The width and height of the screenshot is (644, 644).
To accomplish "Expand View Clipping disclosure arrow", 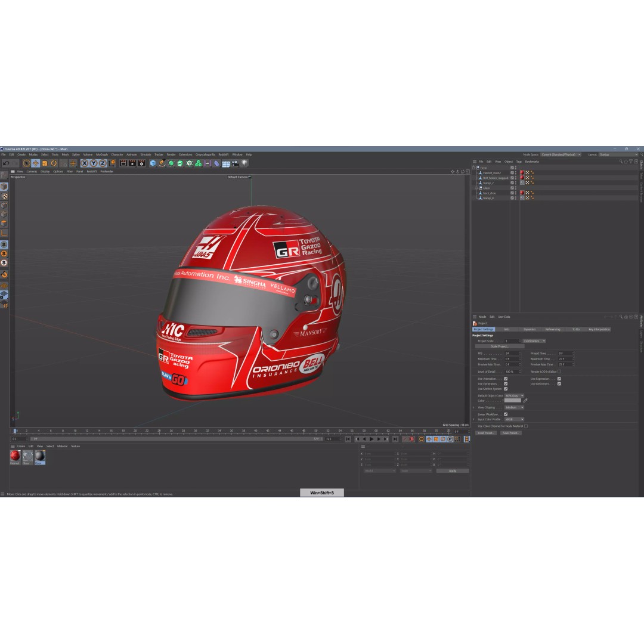I will click(x=473, y=407).
